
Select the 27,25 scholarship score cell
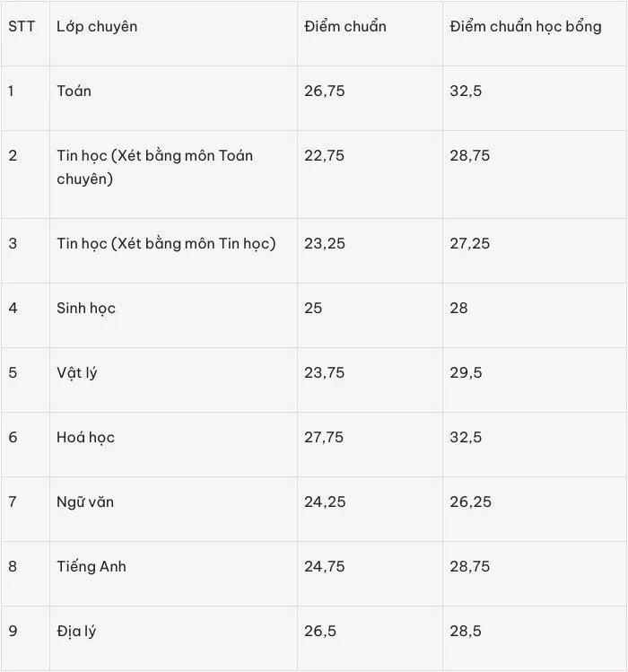click(535, 250)
